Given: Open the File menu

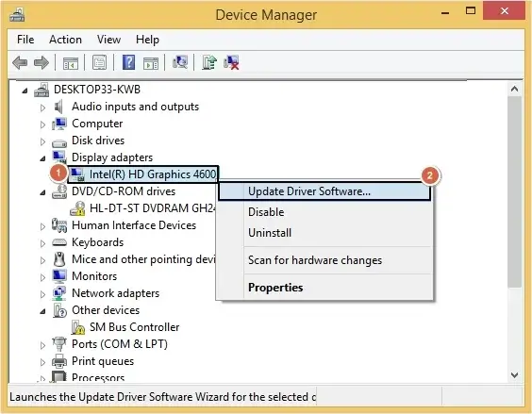Looking at the screenshot, I should point(25,40).
